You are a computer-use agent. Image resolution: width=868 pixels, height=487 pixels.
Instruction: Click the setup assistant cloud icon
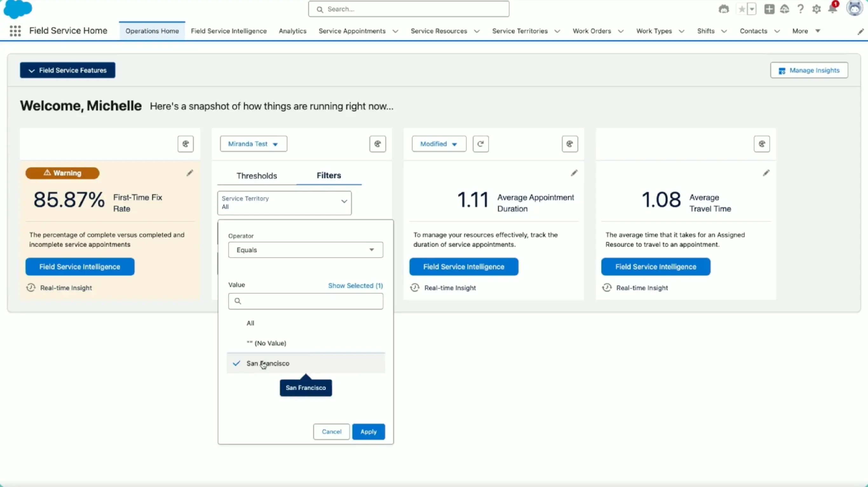coord(785,9)
